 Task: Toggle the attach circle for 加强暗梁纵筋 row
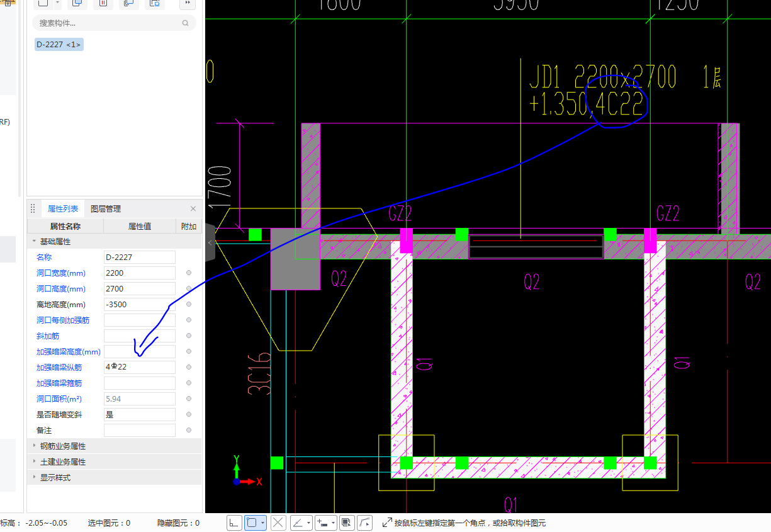click(189, 367)
